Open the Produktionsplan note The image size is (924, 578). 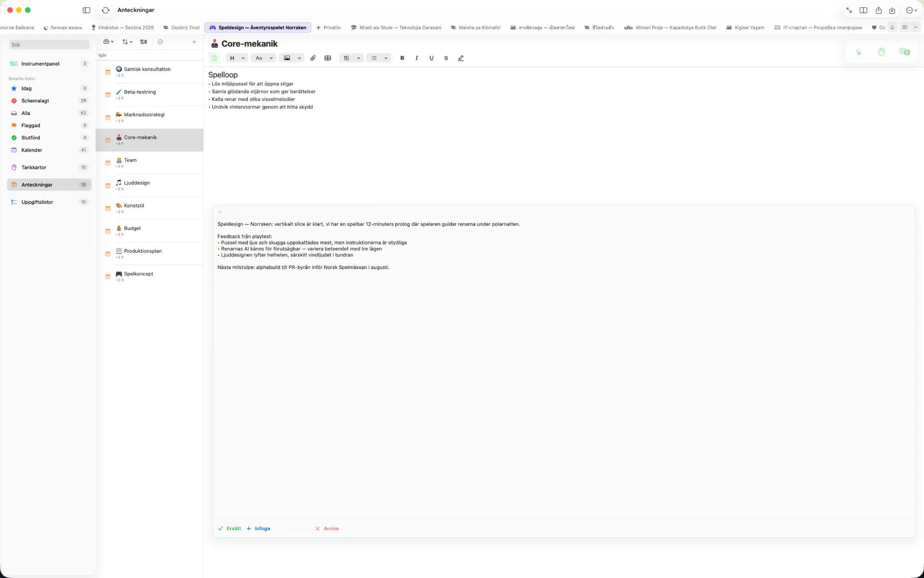click(149, 254)
